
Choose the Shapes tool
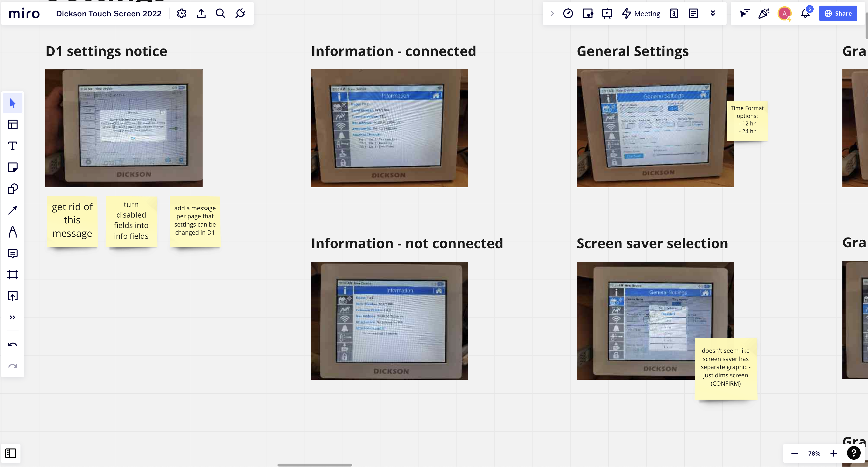pyautogui.click(x=12, y=189)
